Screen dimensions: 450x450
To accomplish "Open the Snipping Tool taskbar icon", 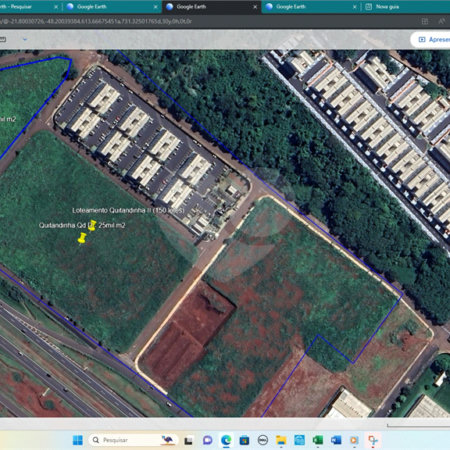I will (x=373, y=440).
